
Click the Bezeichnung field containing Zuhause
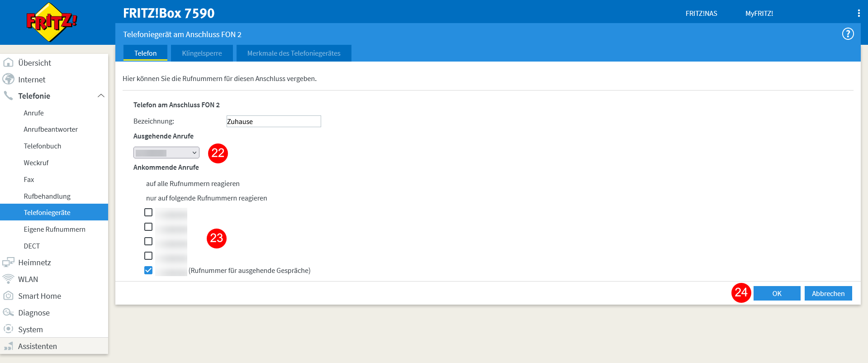coord(274,121)
